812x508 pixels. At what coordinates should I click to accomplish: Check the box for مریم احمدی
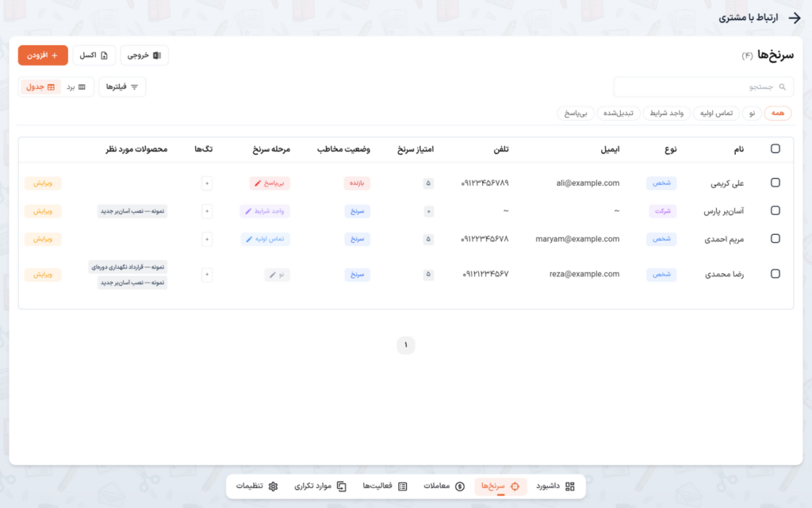(776, 238)
